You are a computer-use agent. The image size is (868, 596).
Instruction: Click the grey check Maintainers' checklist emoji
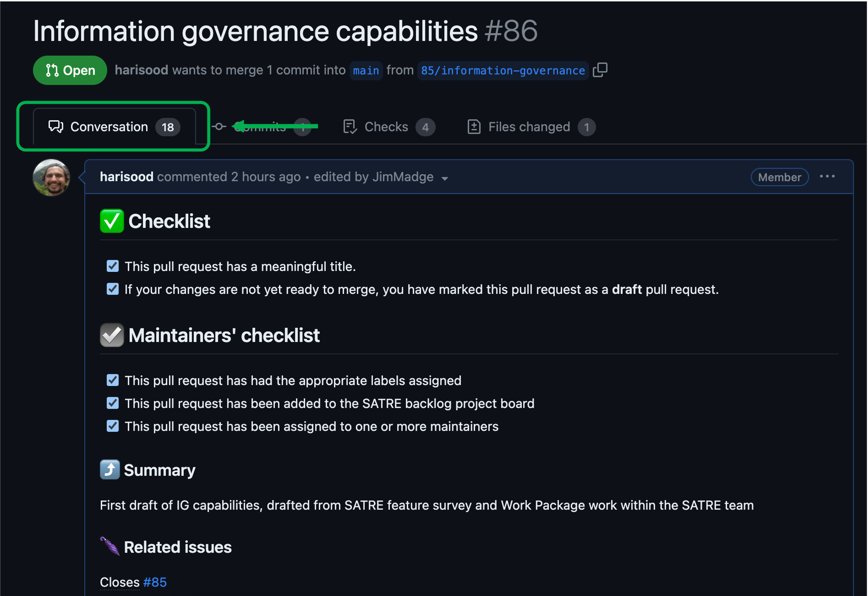(112, 335)
